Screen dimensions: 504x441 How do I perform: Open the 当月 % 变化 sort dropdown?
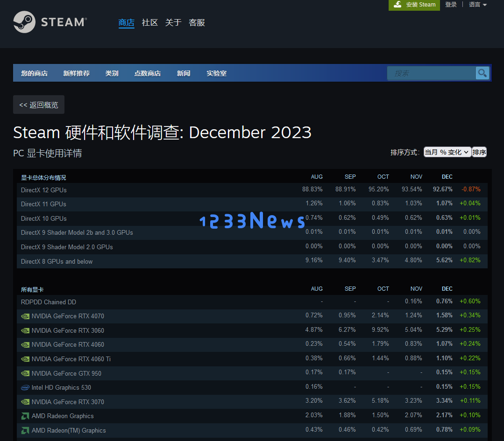[447, 152]
